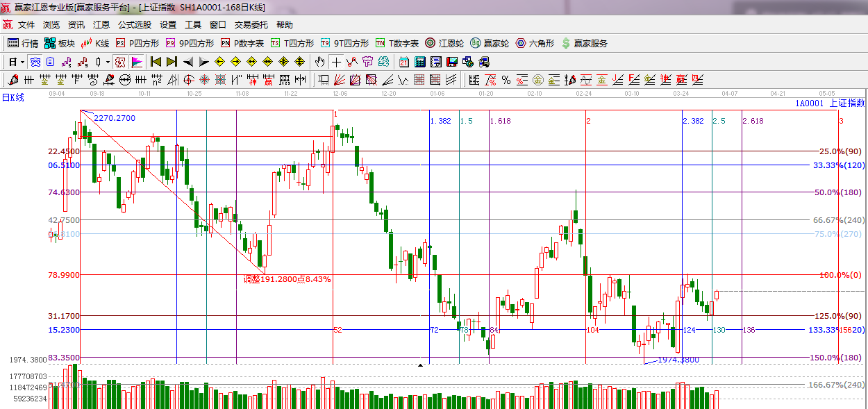Open the 1A0001 上证指数 stock label
This screenshot has width=868, height=409.
click(x=830, y=103)
